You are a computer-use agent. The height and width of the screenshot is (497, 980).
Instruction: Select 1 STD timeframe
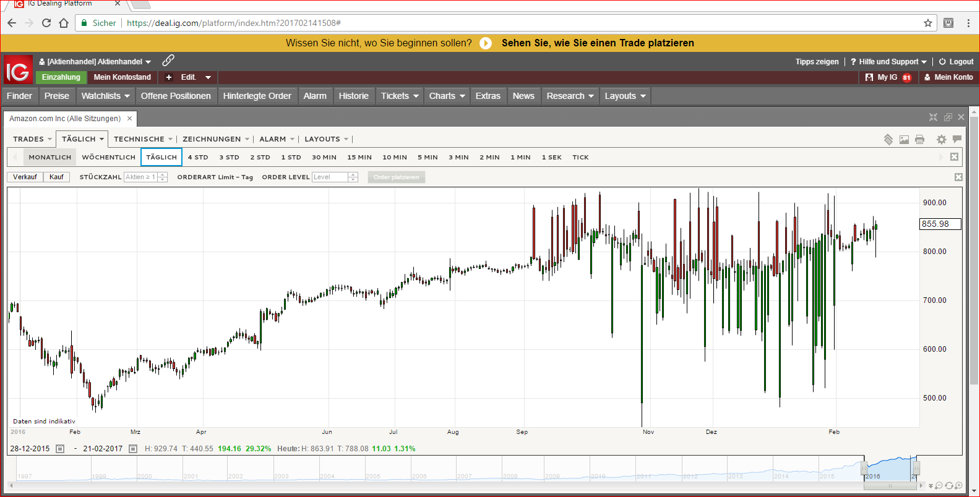click(x=291, y=157)
